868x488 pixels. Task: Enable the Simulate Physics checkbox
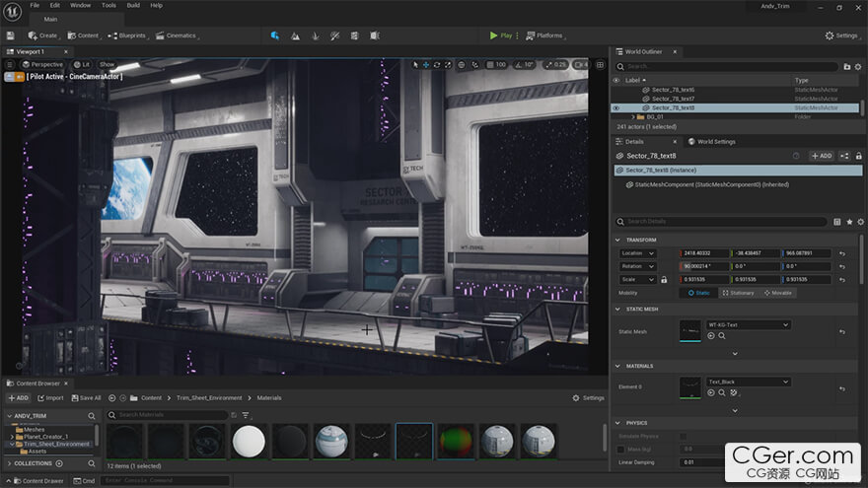pos(683,436)
